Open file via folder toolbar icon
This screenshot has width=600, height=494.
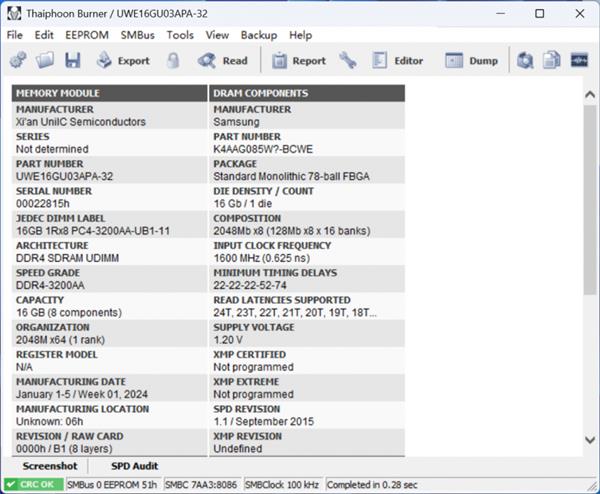click(45, 60)
